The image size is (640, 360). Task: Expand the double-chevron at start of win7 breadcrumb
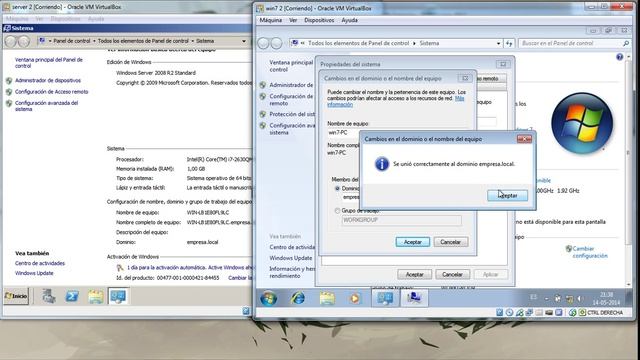[x=302, y=43]
